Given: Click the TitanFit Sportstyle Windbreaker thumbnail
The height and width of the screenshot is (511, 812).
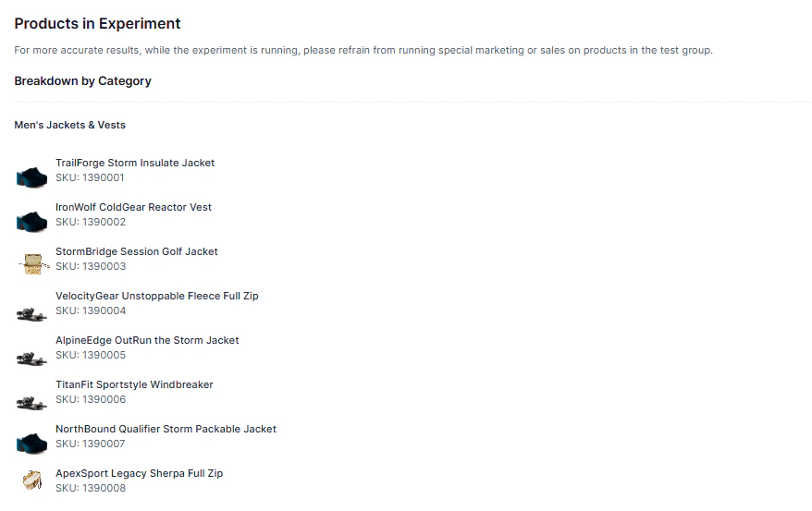Looking at the screenshot, I should pyautogui.click(x=32, y=404).
